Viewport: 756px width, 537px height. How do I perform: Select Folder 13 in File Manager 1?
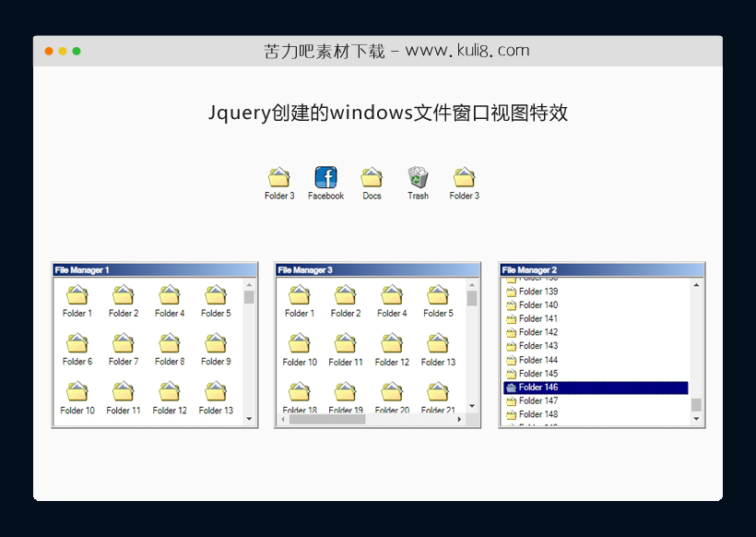click(215, 392)
